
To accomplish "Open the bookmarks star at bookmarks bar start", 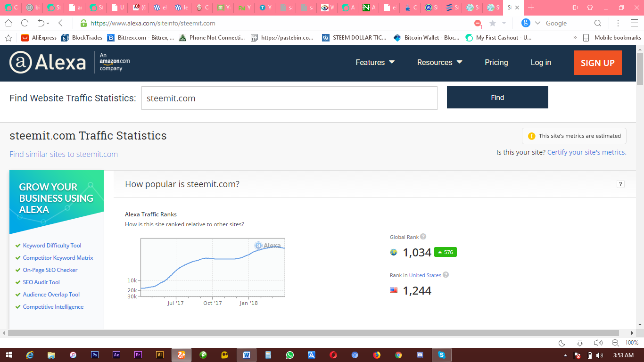I will click(x=8, y=38).
